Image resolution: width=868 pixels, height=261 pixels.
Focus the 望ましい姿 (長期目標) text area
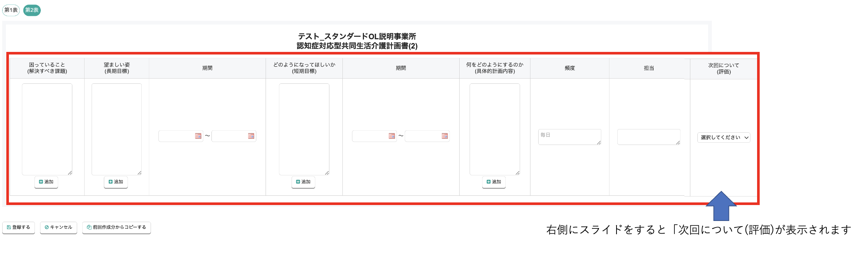[117, 129]
